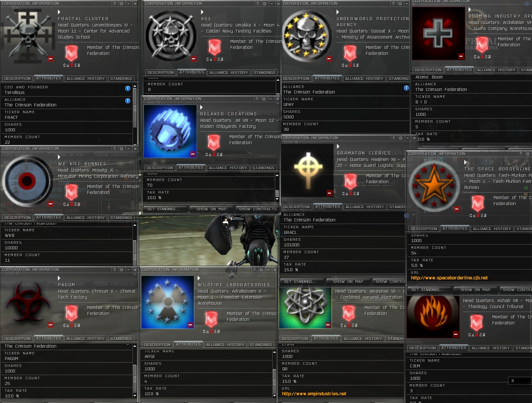Click The Space Borderline orange star logo
This screenshot has width=532, height=403.
tap(434, 186)
